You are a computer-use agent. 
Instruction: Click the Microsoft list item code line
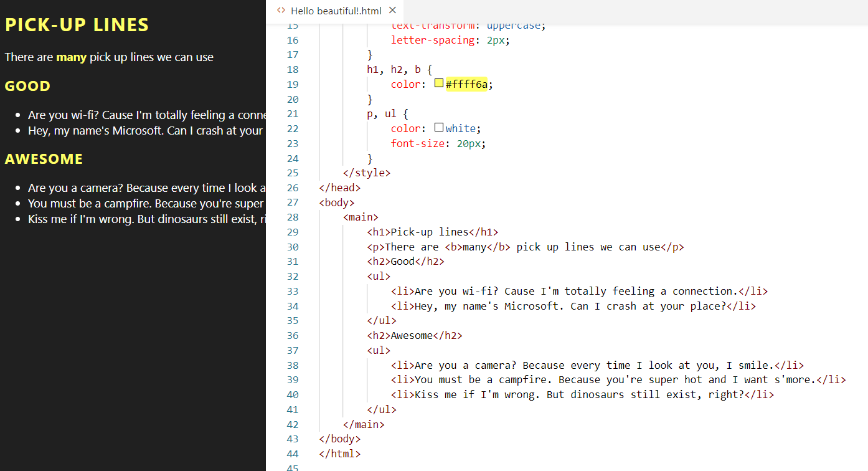click(x=573, y=307)
